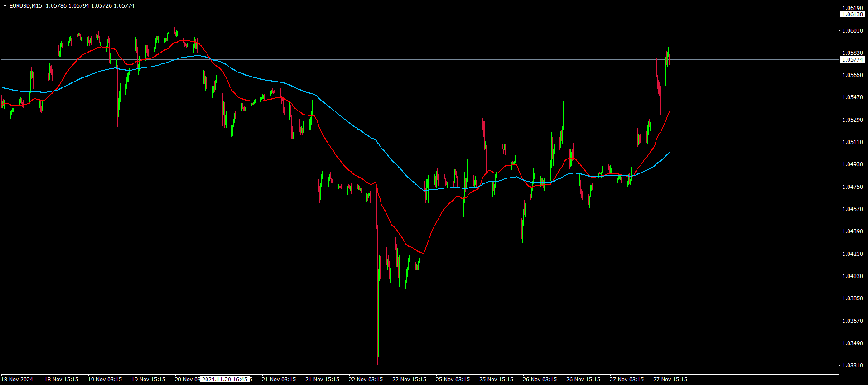Click the open price value 1.05786
The width and height of the screenshot is (868, 385).
click(x=56, y=6)
